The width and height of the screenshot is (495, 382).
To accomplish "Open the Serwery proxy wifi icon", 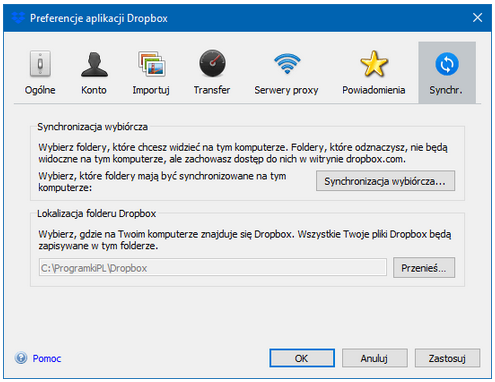I will (287, 64).
